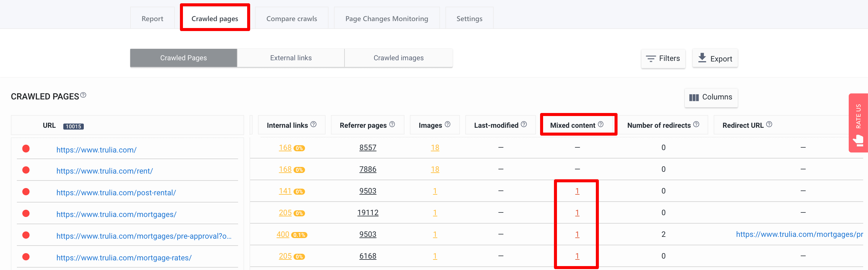The height and width of the screenshot is (270, 868).
Task: Open the trulia.com/rent/ link
Action: coord(105,171)
